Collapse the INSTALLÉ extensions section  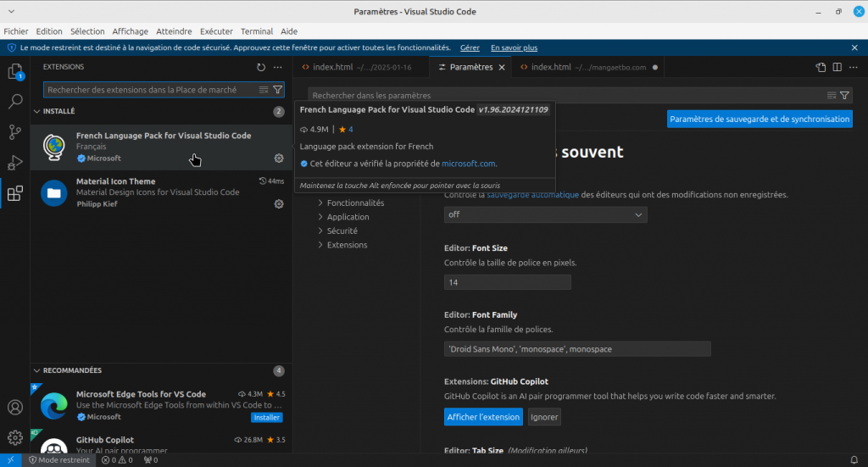tap(36, 111)
